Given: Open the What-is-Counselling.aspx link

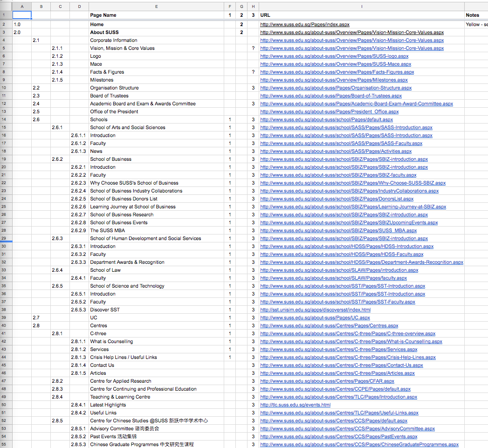Looking at the screenshot, I should click(x=351, y=341).
